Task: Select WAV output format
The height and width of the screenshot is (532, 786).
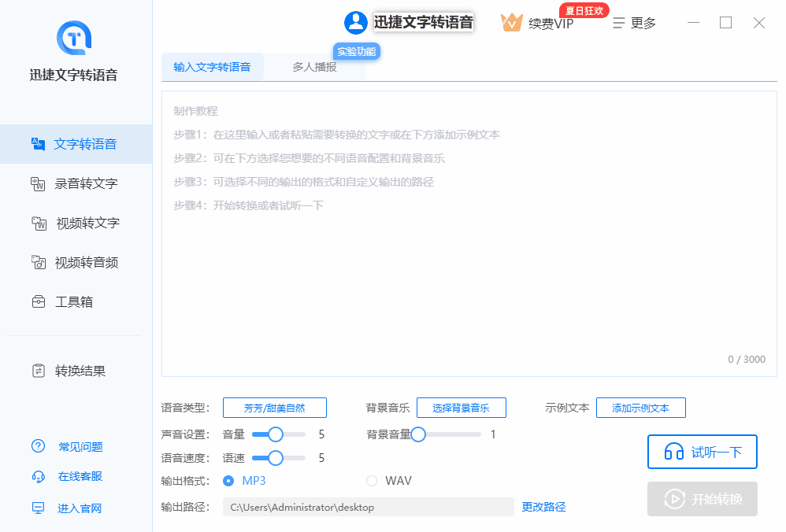Action: (372, 481)
